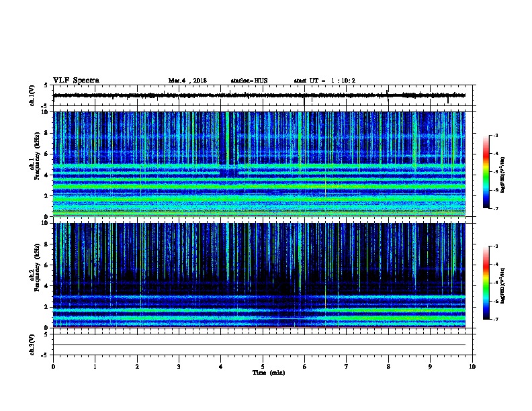This screenshot has height=411, width=532.
Task: Click the "5" tick on the time axis
Action: [263, 366]
